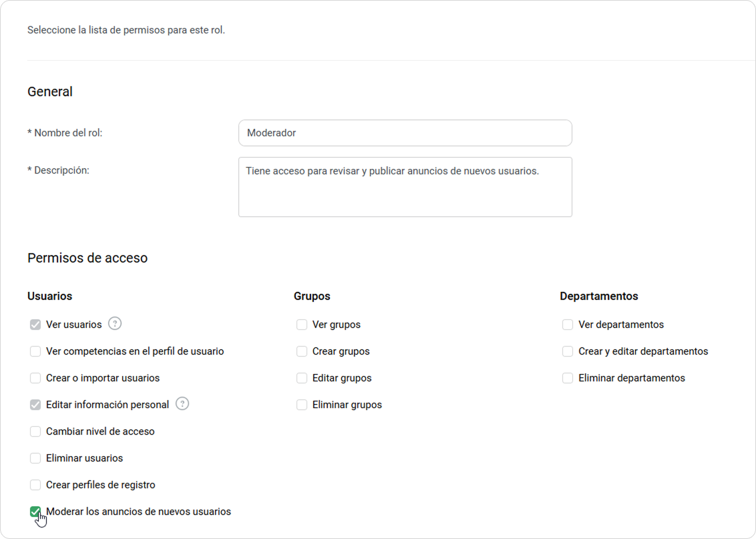Enable the Ver grupos permission
The height and width of the screenshot is (539, 756).
pos(302,325)
